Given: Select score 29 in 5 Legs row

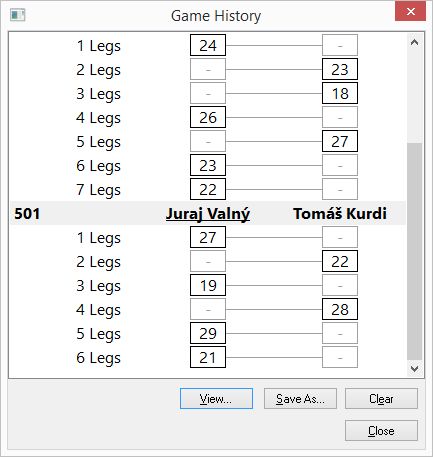Looking at the screenshot, I should pyautogui.click(x=208, y=333).
